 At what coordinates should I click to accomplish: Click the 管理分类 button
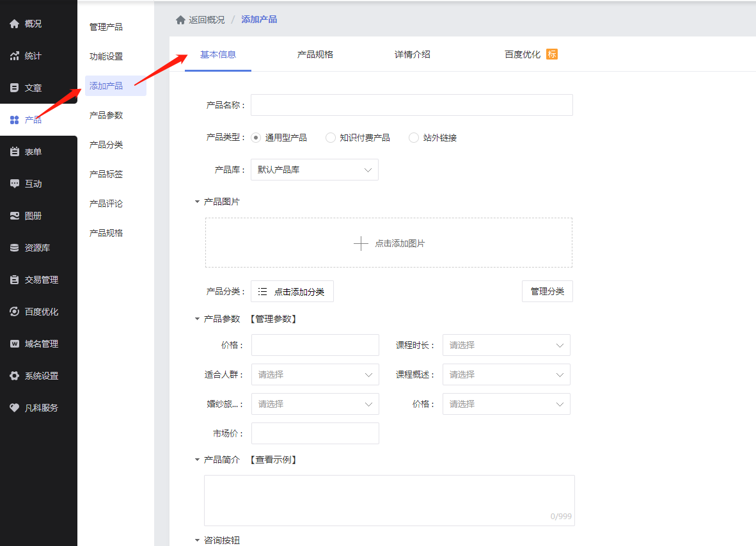[547, 291]
